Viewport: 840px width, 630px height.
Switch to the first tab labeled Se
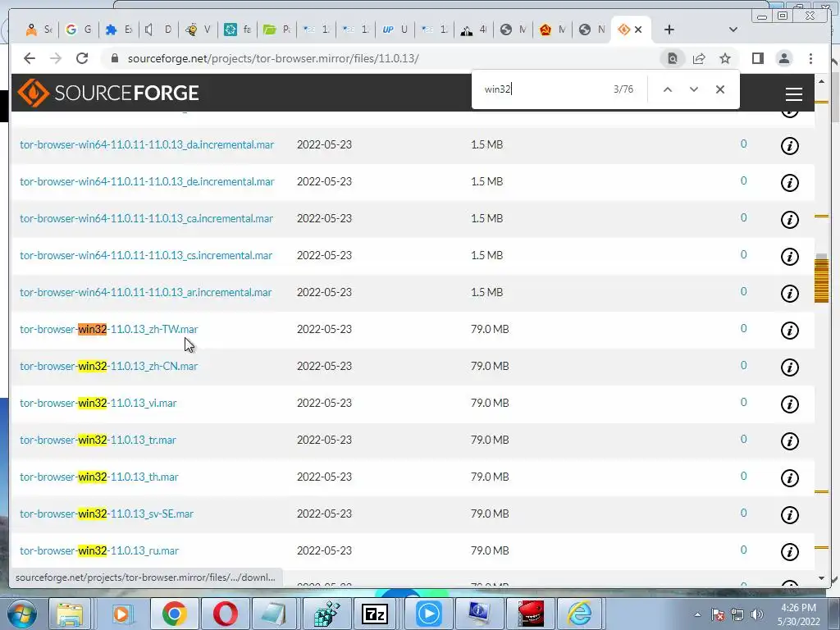(39, 30)
